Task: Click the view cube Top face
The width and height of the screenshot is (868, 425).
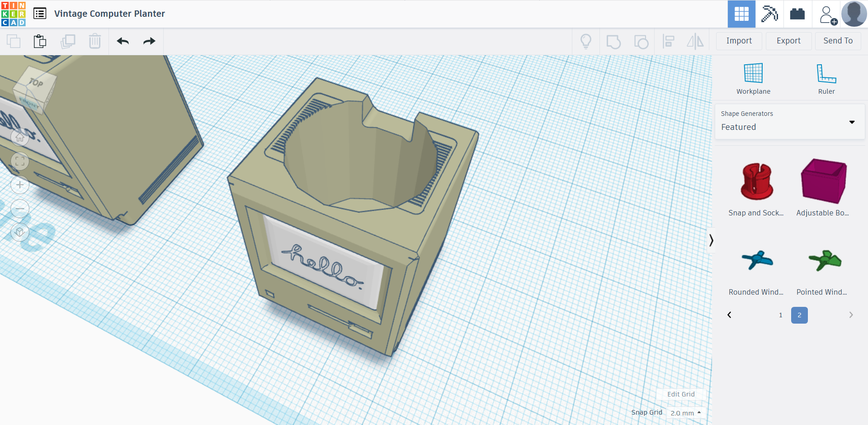Action: click(x=37, y=82)
